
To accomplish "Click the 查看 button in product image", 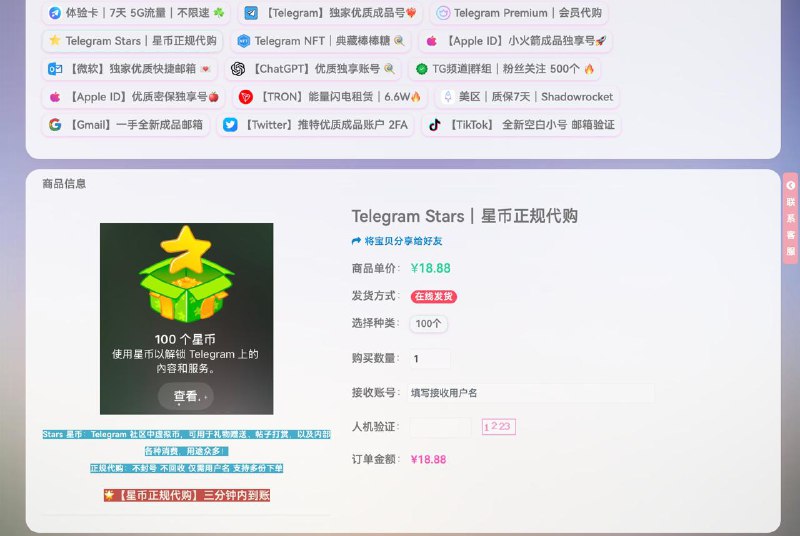I will tap(186, 396).
